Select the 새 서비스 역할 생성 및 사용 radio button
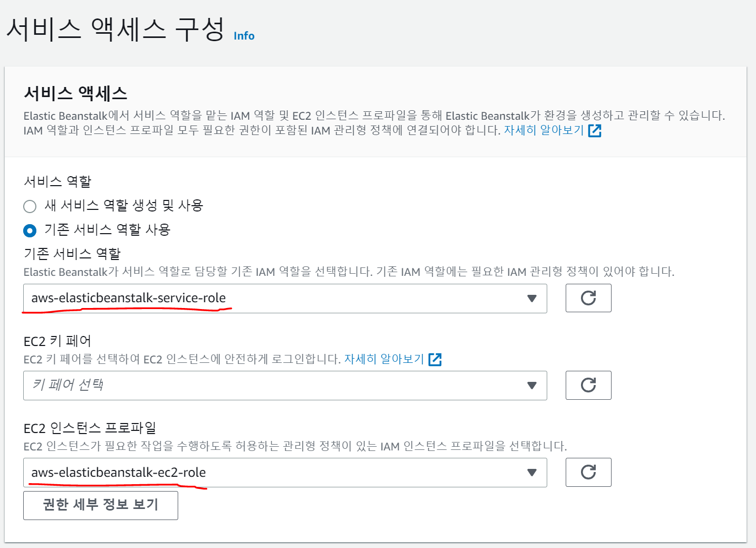The height and width of the screenshot is (548, 756). tap(30, 206)
